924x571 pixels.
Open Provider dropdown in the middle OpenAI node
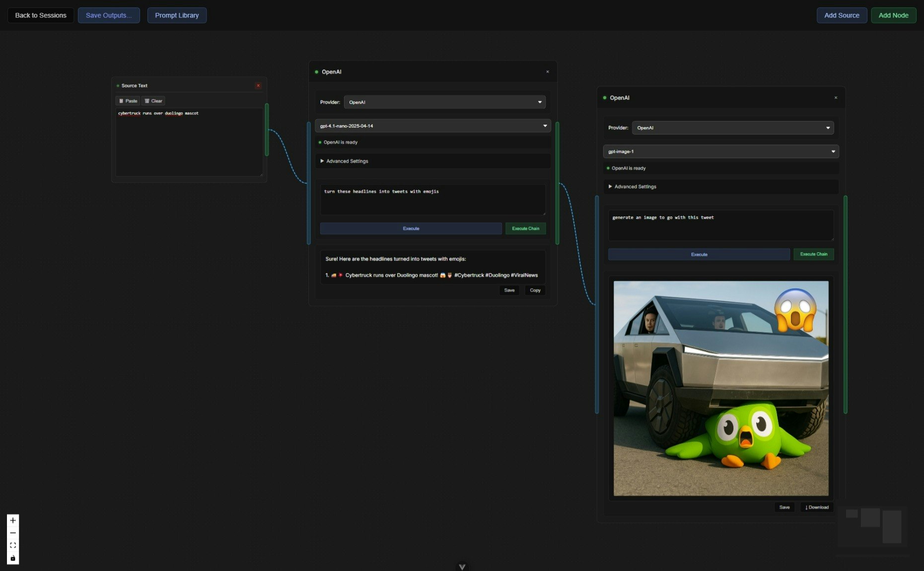pos(445,102)
